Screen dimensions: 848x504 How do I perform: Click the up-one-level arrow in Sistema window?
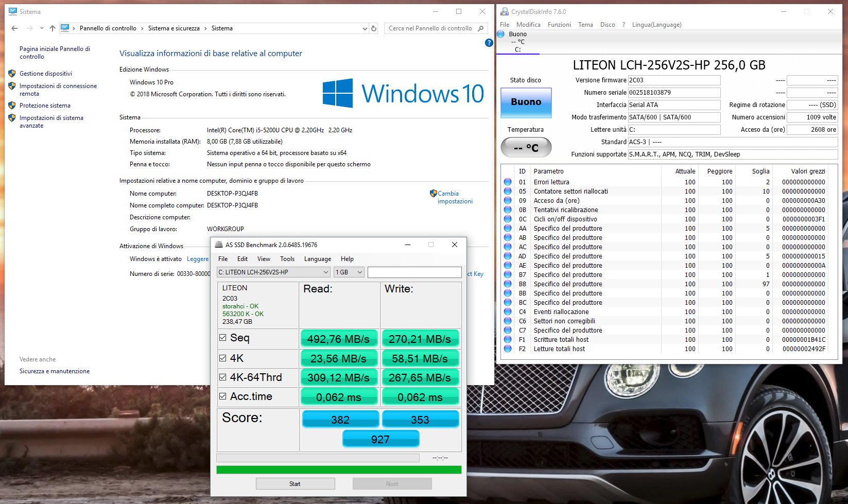(x=53, y=28)
